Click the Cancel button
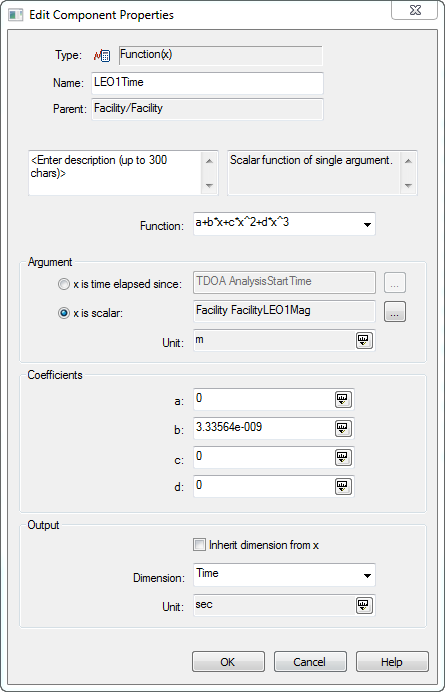Screen dimensions: 445x692 pos(310,662)
